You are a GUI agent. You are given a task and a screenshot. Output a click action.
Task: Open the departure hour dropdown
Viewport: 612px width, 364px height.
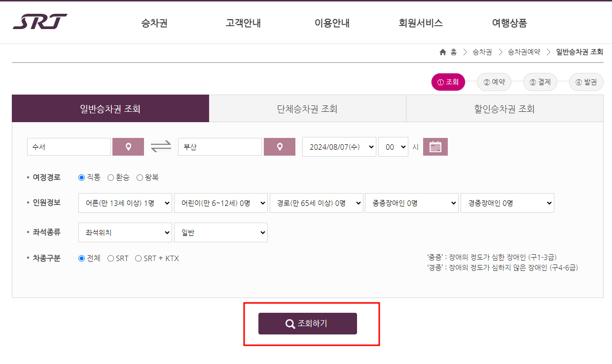(393, 146)
